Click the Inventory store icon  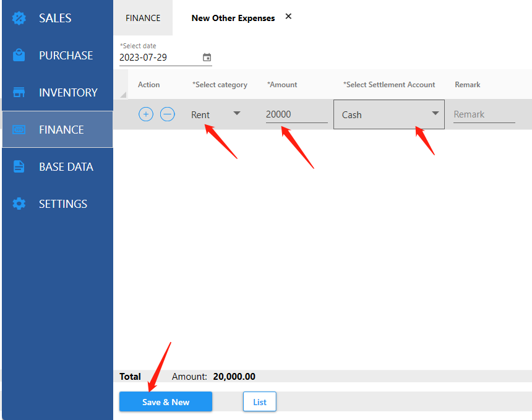(x=19, y=92)
